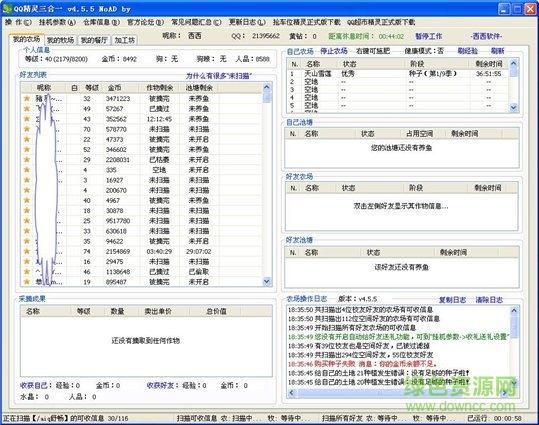Screen dimensions: 539x425
Task: Click the star icon of friend with gold 578770
Action: 27,129
